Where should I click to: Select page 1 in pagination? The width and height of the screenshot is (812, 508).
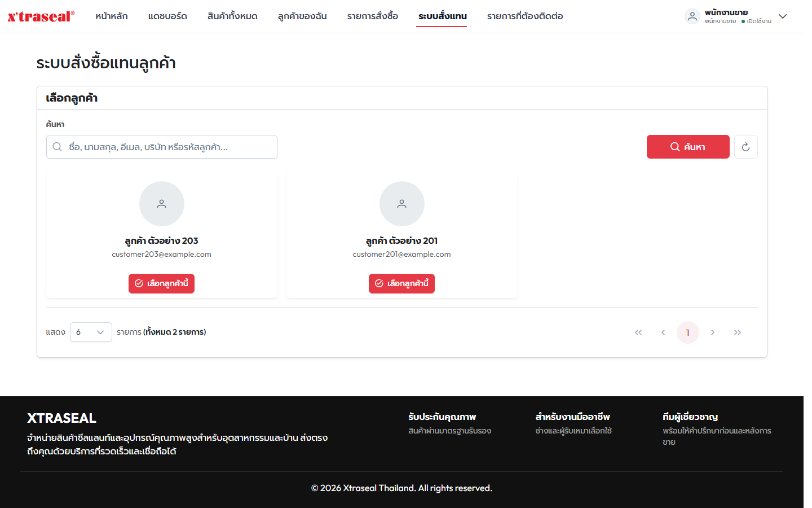(x=688, y=332)
